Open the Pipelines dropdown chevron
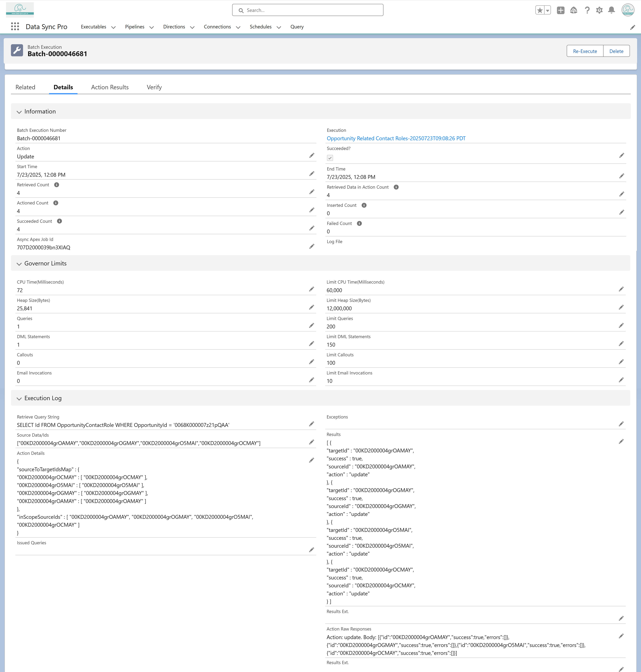 (x=151, y=27)
